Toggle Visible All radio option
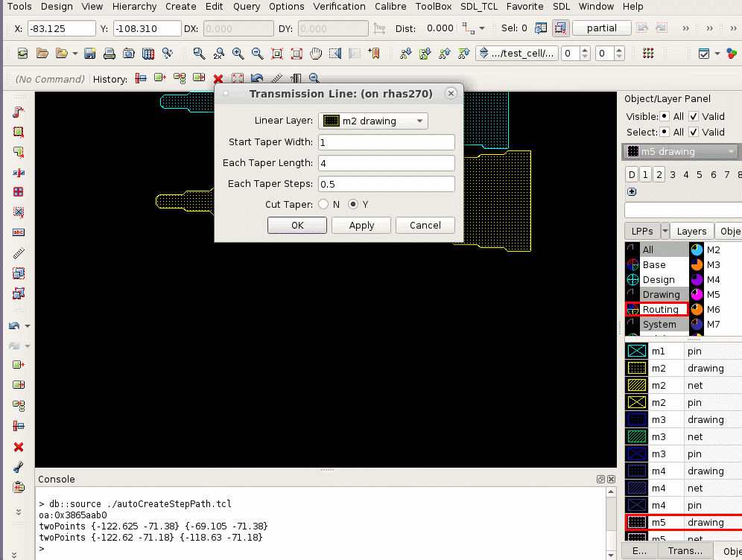Viewport: 742px width, 560px height. click(x=665, y=116)
